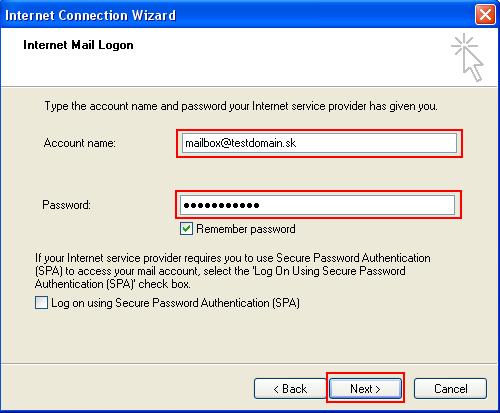Focus the Password input field

coord(317,205)
